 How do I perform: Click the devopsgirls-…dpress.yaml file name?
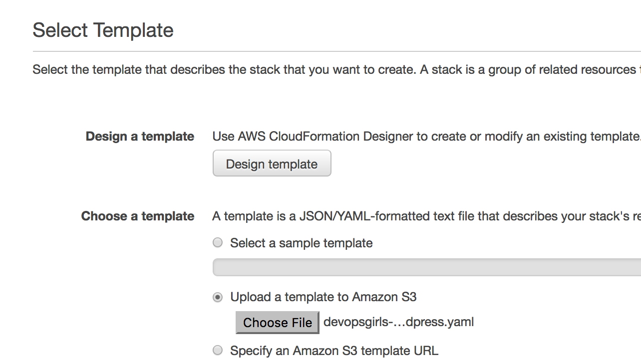pos(398,322)
